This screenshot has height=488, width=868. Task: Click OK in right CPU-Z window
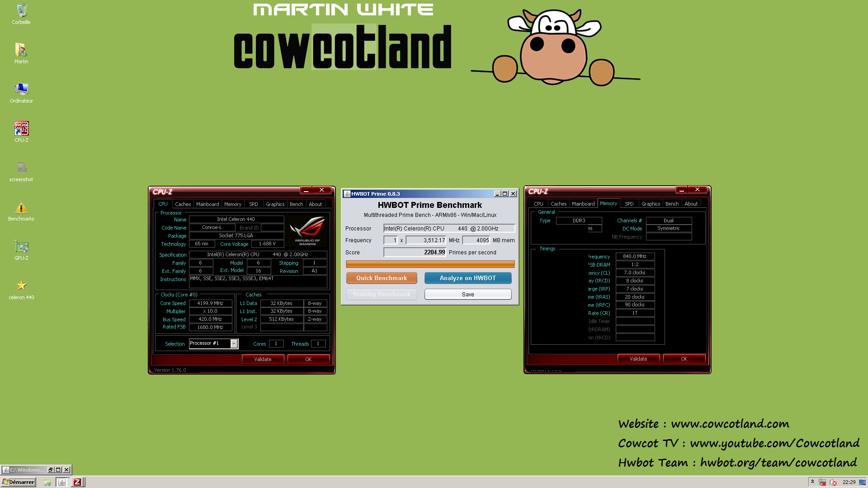click(x=684, y=359)
